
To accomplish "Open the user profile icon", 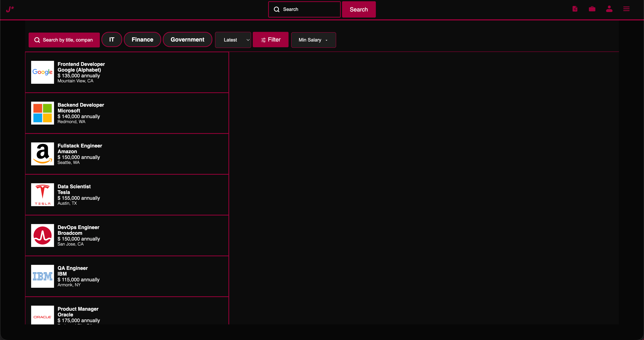I will (609, 9).
